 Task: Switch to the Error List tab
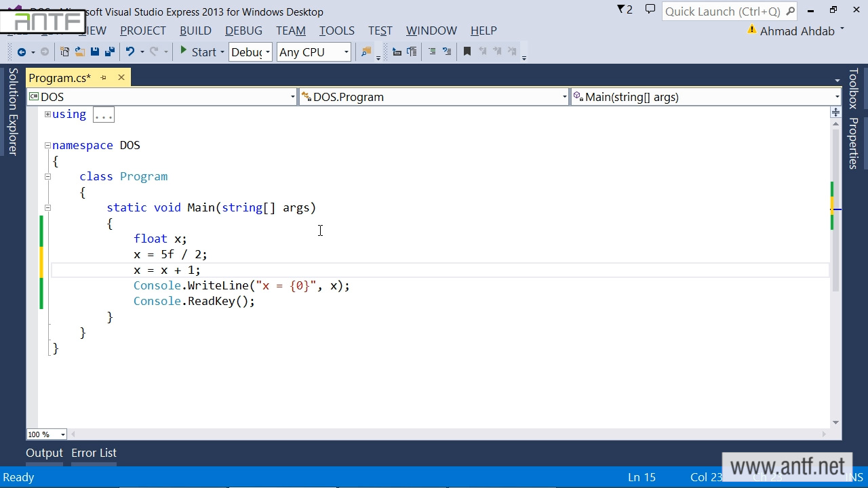click(94, 453)
